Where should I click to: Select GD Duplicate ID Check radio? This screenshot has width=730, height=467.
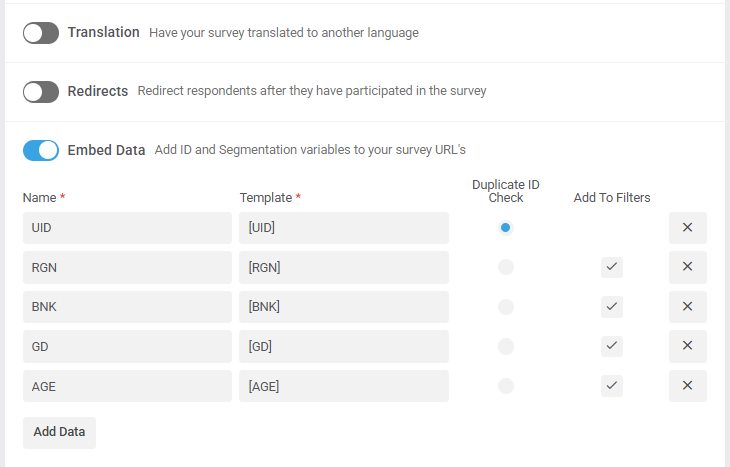click(x=506, y=346)
